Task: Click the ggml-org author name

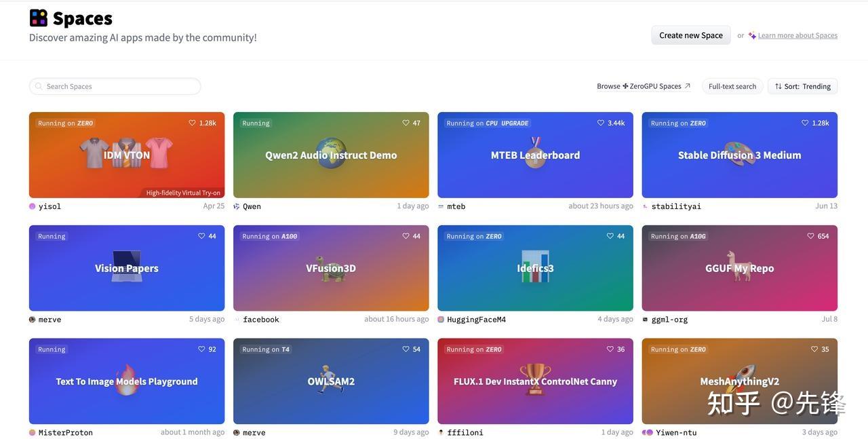Action: (x=670, y=320)
